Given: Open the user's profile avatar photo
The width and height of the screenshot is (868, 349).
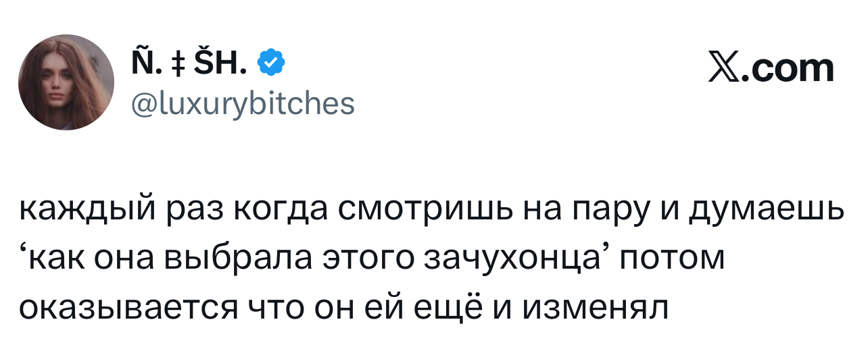Looking at the screenshot, I should (66, 82).
